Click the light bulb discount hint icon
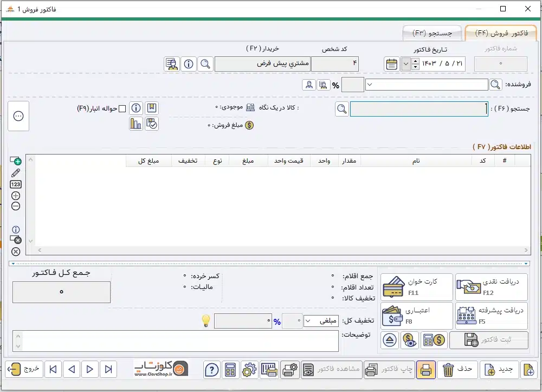542x392 pixels. pos(205,321)
